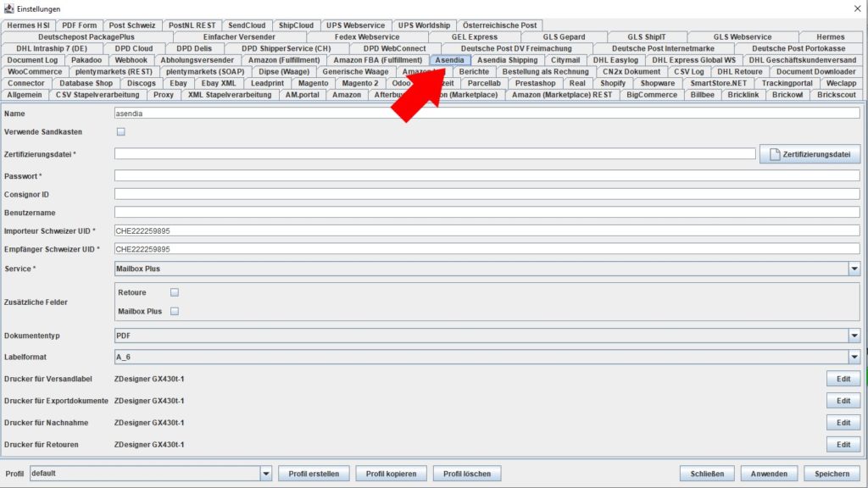Click the Schließen button
Screen dimensions: 868x488
click(707, 474)
